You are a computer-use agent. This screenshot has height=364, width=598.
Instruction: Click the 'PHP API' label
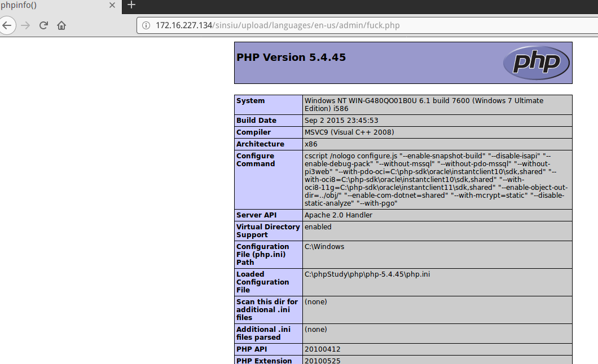click(x=252, y=349)
